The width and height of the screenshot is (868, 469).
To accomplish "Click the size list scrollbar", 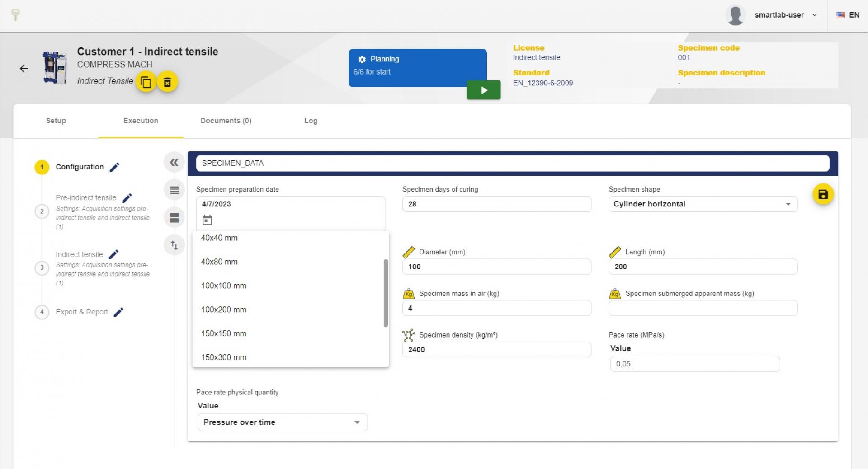I will tap(386, 293).
